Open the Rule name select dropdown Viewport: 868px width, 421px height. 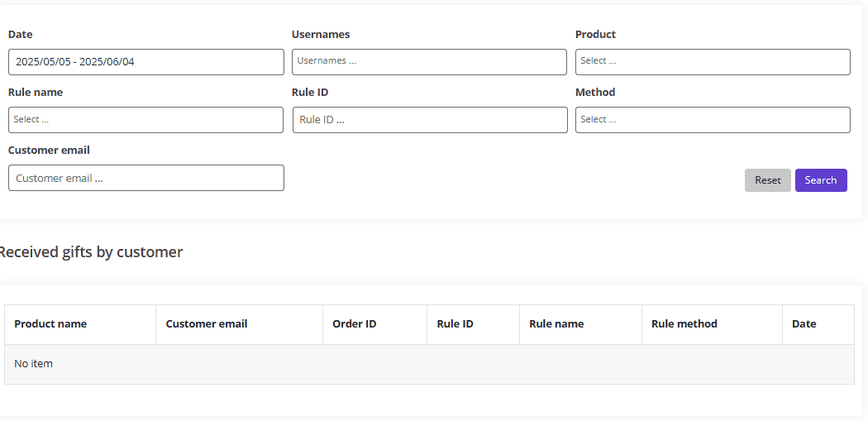click(145, 120)
